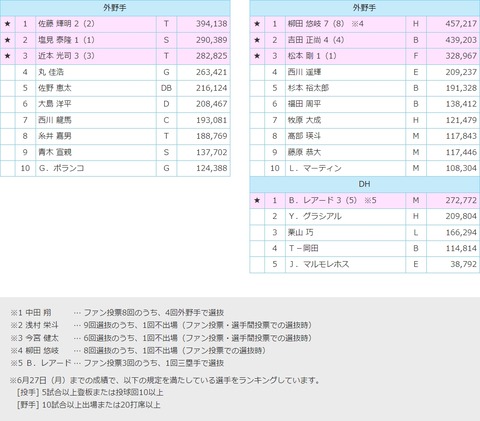The image size is (480, 421).
Task: Click the star icon in the 吉田 正尚 row
Action: 257,40
